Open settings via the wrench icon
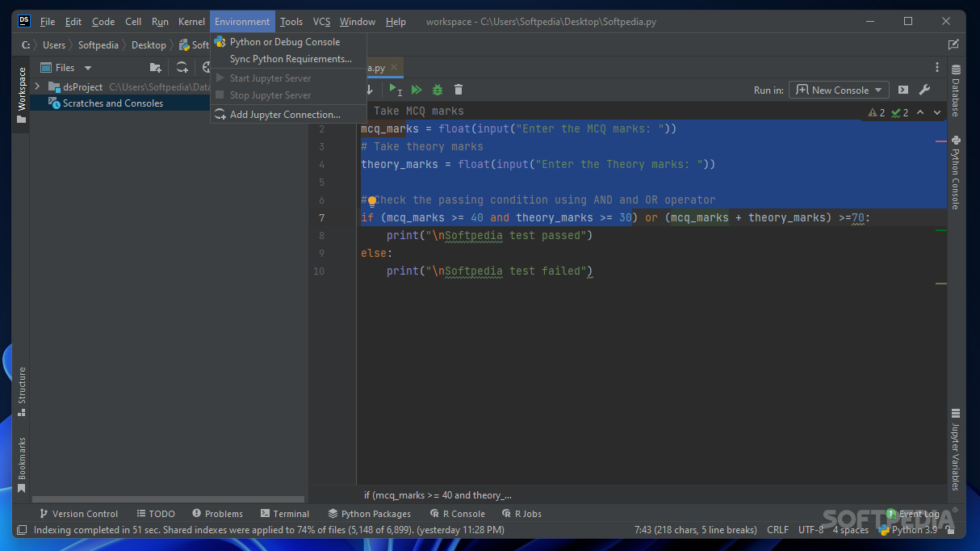Screen dimensions: 980x551 (925, 90)
